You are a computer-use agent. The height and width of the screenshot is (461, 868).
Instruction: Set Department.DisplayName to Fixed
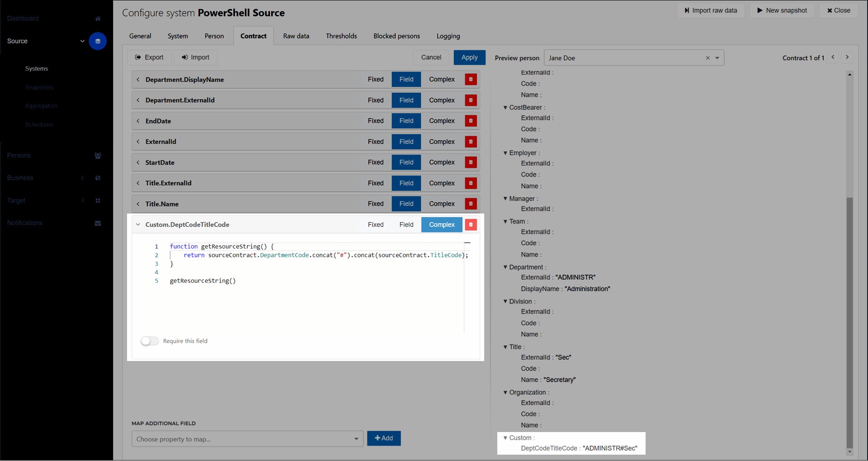tap(376, 80)
